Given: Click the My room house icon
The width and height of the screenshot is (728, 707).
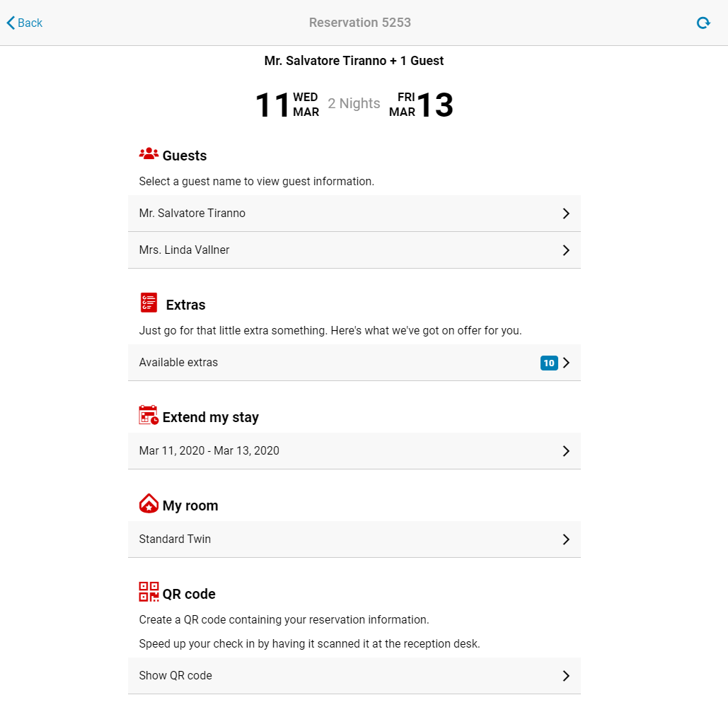Looking at the screenshot, I should [149, 504].
